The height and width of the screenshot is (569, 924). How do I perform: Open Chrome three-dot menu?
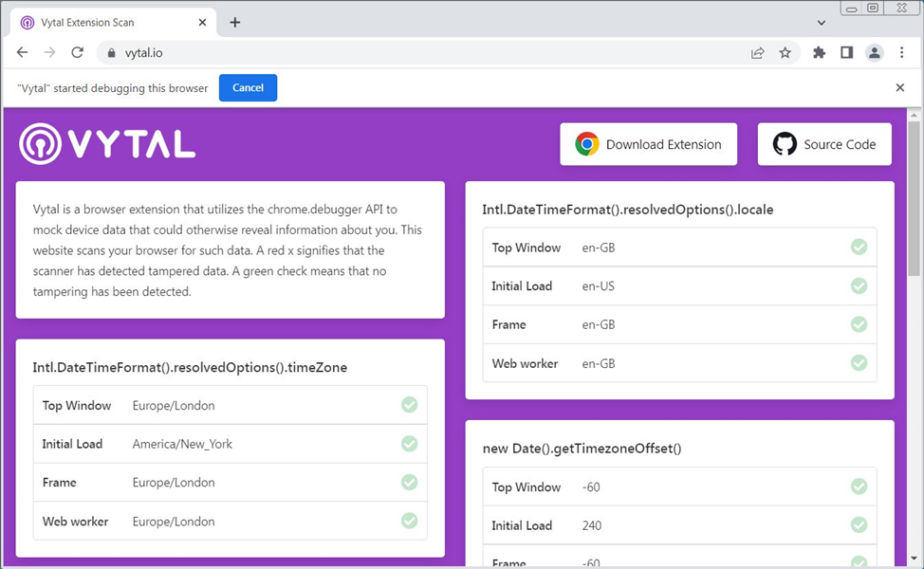pyautogui.click(x=901, y=53)
